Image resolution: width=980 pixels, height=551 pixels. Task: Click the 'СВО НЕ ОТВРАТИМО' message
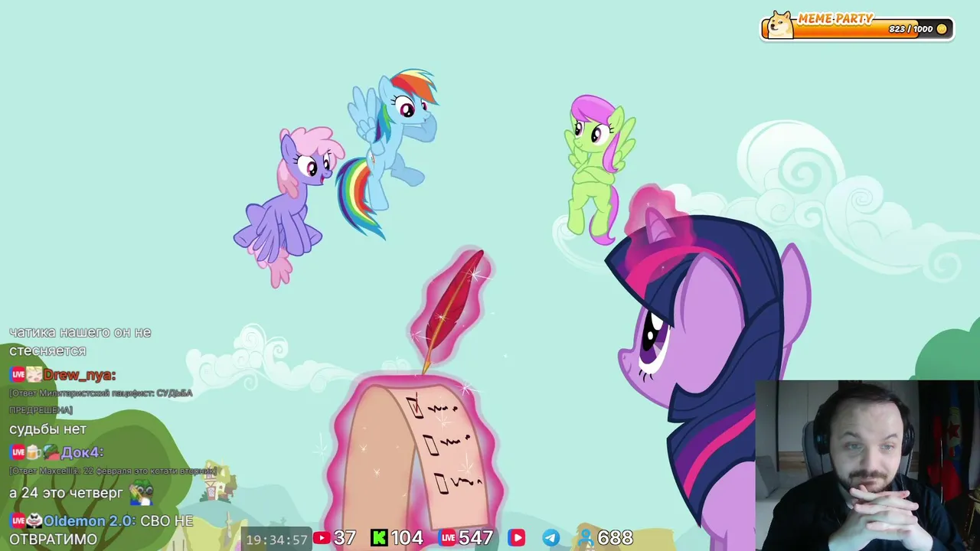[x=101, y=530]
